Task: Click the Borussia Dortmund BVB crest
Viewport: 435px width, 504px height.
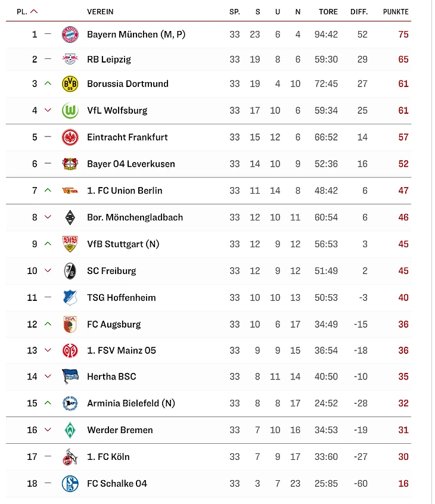Action: (x=70, y=84)
